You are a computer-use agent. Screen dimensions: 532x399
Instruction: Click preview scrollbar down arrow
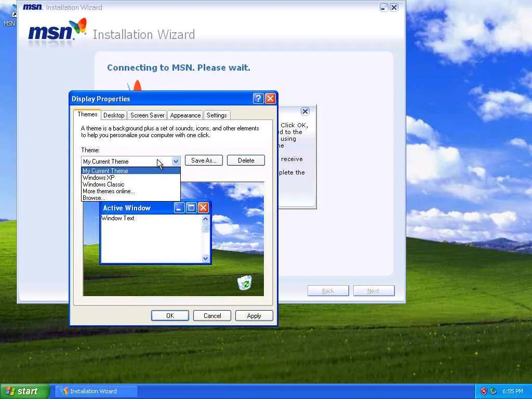tap(205, 259)
